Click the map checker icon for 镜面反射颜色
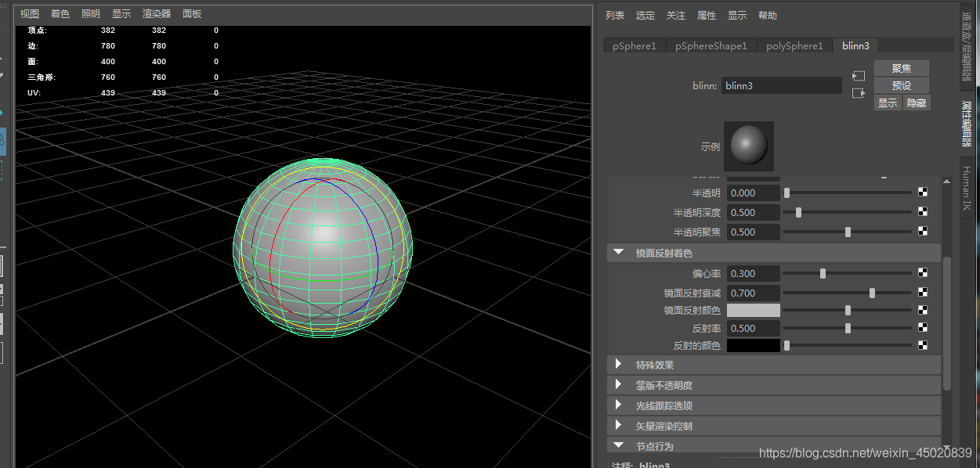980x468 pixels. [x=923, y=310]
